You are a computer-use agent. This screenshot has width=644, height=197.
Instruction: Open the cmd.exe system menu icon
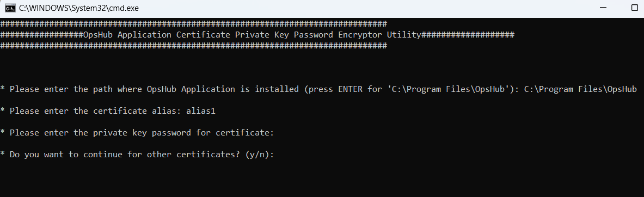(10, 8)
